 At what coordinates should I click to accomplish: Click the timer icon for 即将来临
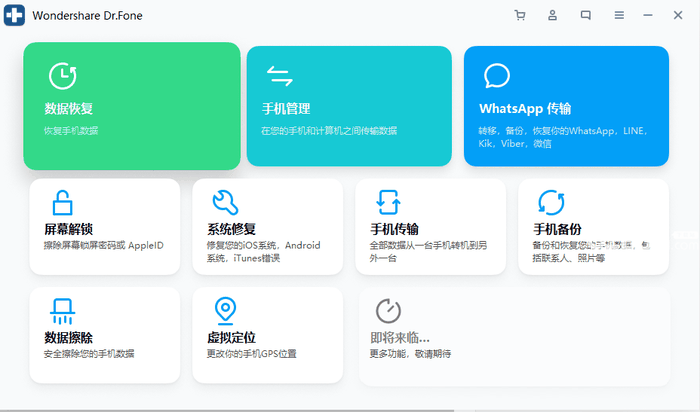pyautogui.click(x=388, y=311)
